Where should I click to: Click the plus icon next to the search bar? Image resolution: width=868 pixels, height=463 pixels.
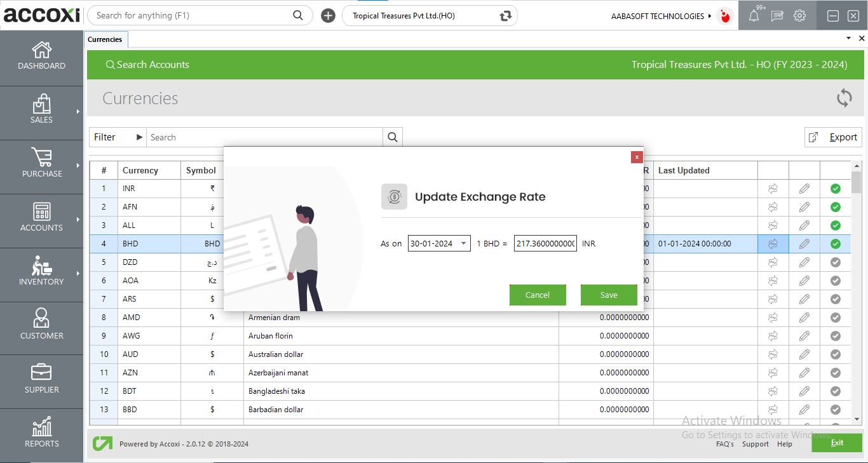pos(328,15)
